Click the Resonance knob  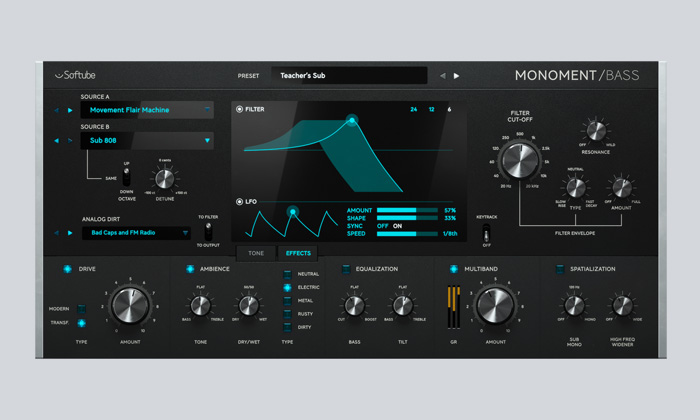[596, 131]
